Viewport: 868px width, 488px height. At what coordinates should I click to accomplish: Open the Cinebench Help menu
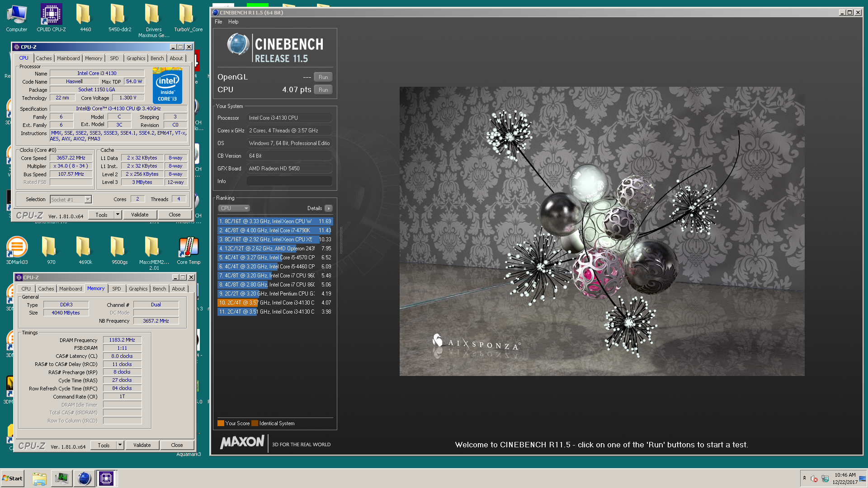coord(233,22)
